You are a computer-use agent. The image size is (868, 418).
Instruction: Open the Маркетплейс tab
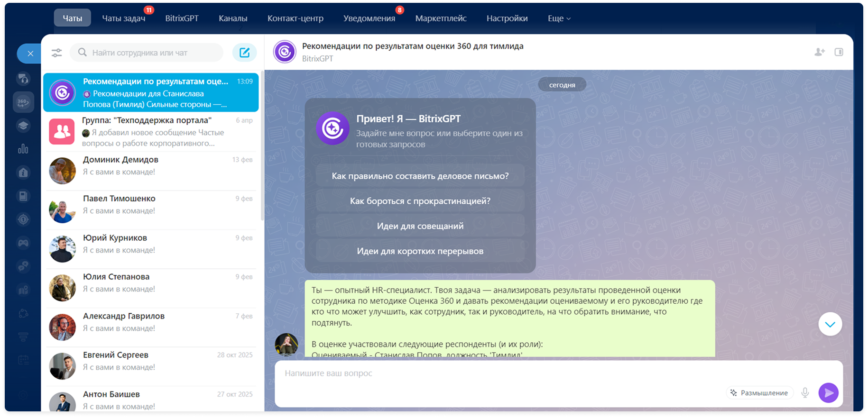tap(441, 18)
